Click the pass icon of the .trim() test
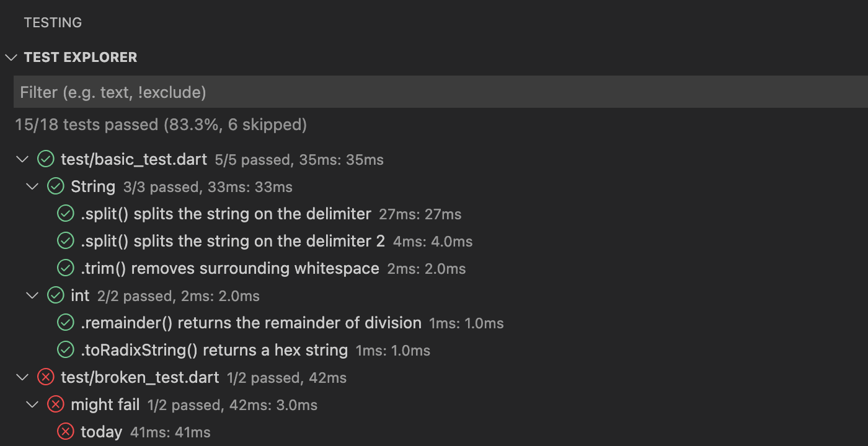The image size is (868, 446). 66,268
